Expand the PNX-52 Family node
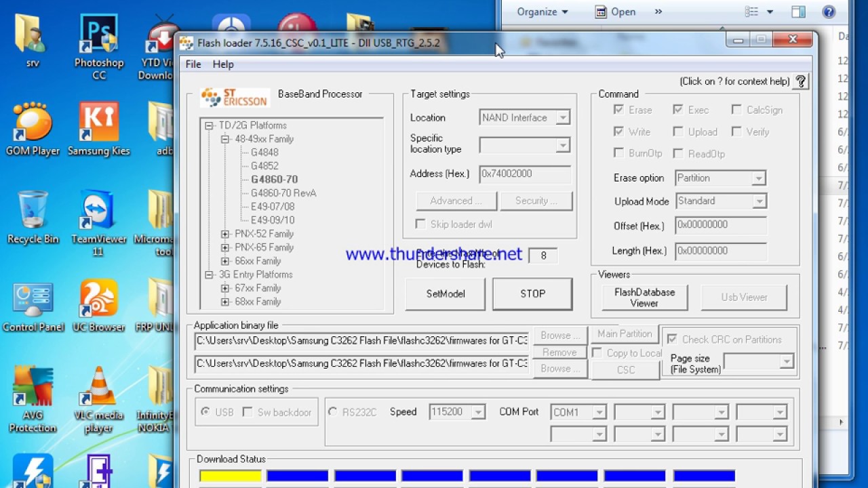The width and height of the screenshot is (868, 488). [x=225, y=234]
